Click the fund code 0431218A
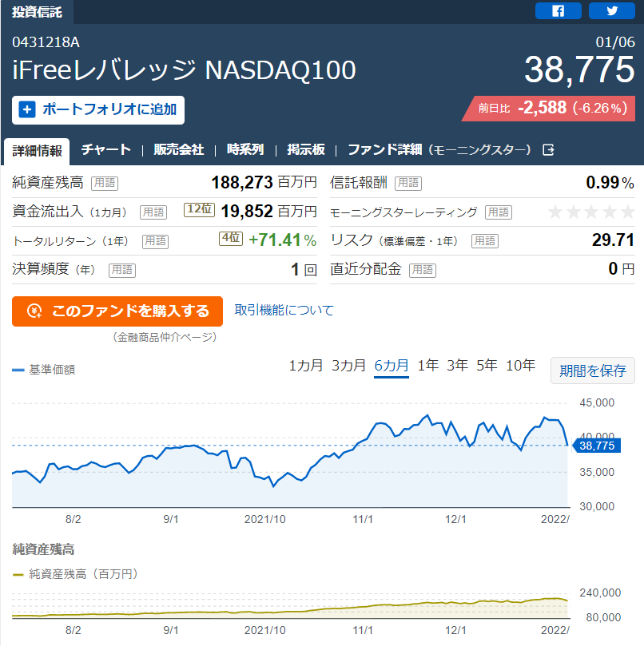644x646 pixels. pyautogui.click(x=46, y=42)
